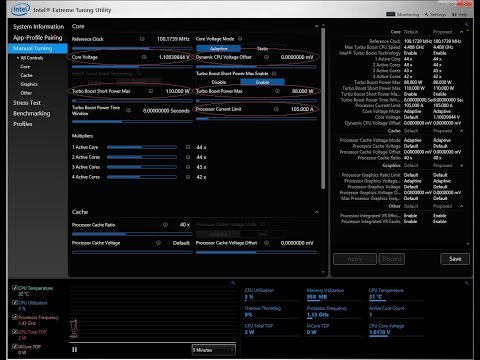The image size is (480, 360).
Task: Collapse Other group in summary panel
Action: pyautogui.click(x=462, y=206)
